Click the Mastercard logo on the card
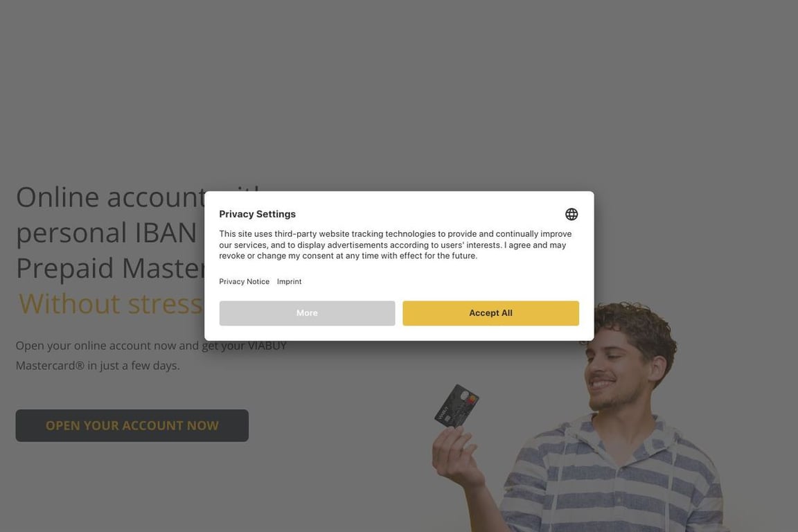This screenshot has height=532, width=798. point(472,400)
